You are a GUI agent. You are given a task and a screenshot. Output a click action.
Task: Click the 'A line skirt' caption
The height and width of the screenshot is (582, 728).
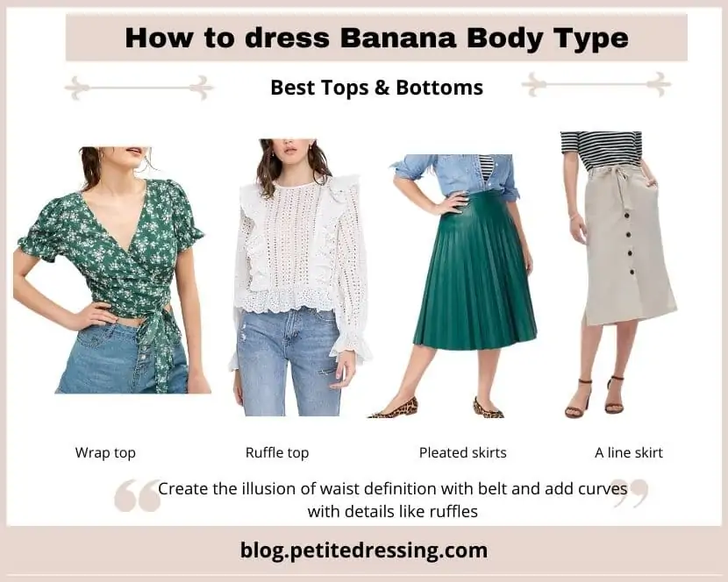click(x=629, y=452)
